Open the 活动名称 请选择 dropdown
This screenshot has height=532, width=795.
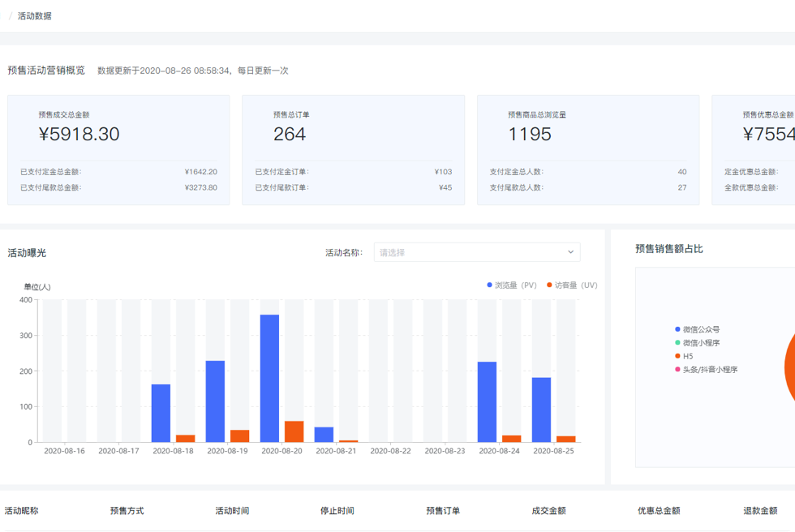476,252
